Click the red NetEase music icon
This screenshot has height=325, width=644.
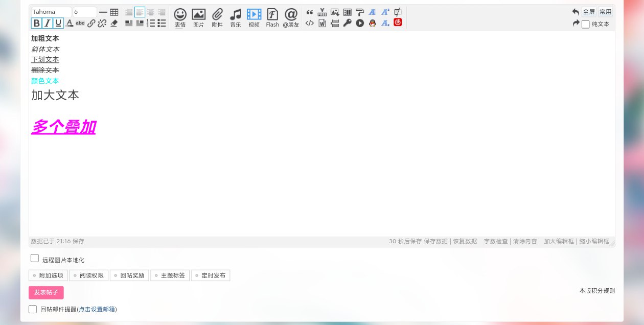click(x=398, y=22)
